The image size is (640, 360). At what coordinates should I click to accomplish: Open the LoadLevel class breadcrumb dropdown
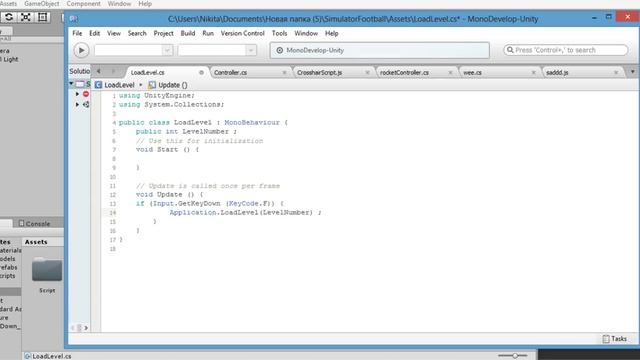pyautogui.click(x=119, y=85)
